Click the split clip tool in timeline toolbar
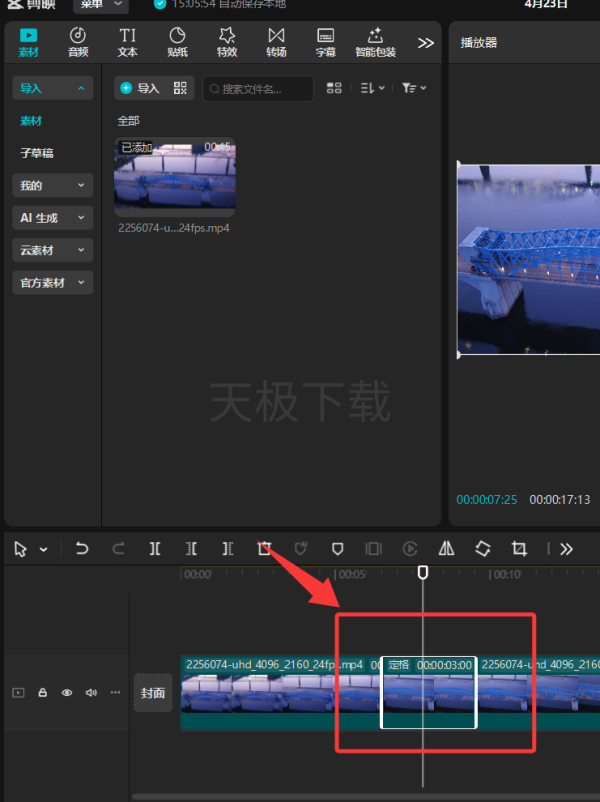This screenshot has width=600, height=802. 154,549
